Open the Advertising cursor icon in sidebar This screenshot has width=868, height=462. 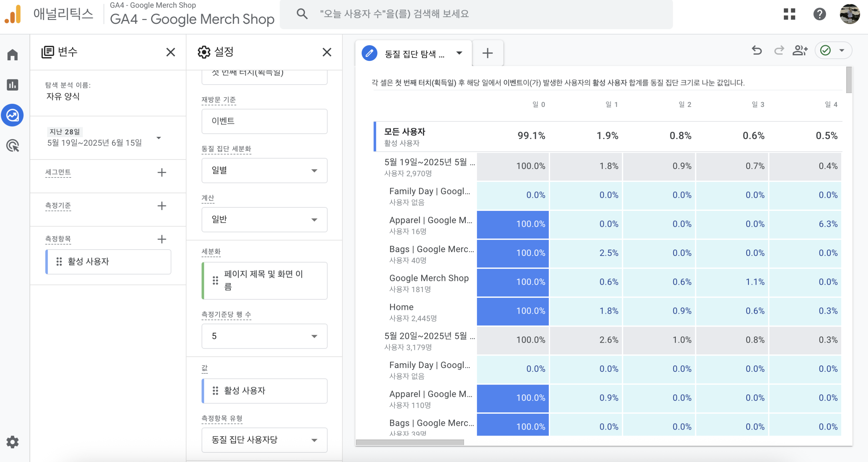[12, 145]
